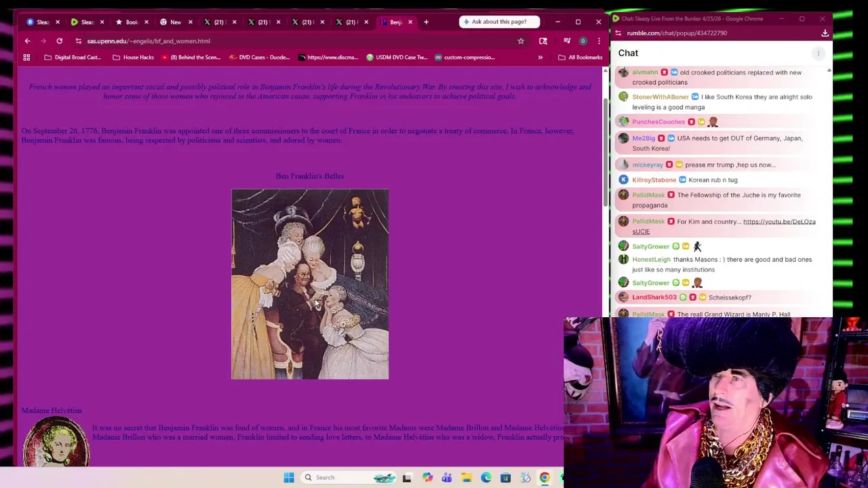
Task: Click Google Chrome icon on taskbar
Action: (545, 477)
